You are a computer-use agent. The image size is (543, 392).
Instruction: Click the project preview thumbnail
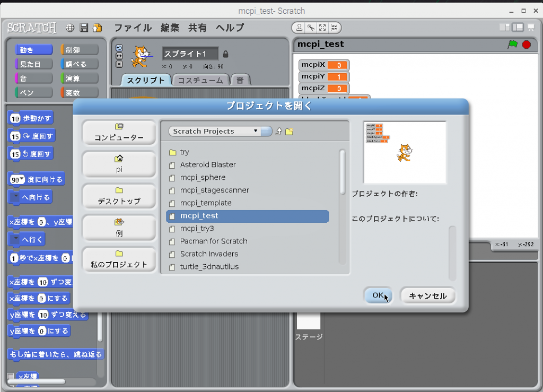coord(405,152)
